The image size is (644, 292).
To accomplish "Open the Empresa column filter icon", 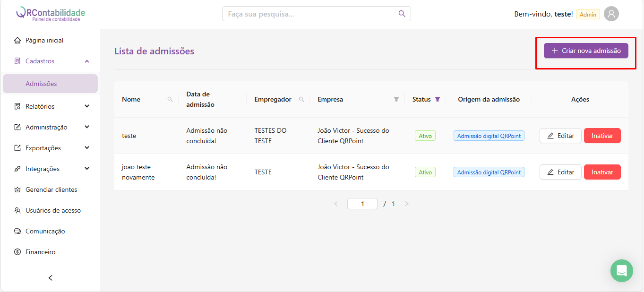I will click(x=396, y=99).
